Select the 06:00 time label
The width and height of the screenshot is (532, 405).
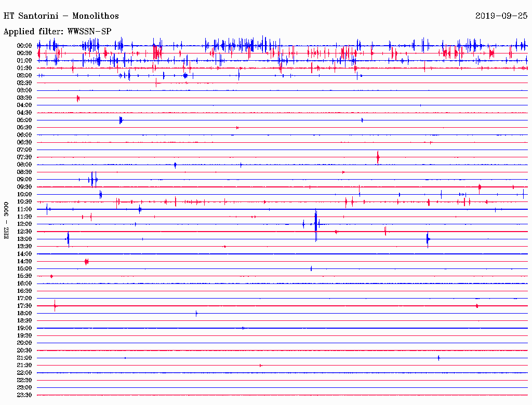click(24, 135)
